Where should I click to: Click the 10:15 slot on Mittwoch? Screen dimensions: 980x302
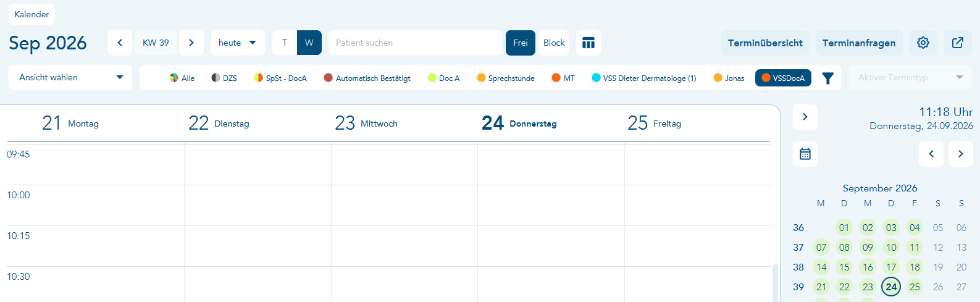click(x=404, y=246)
